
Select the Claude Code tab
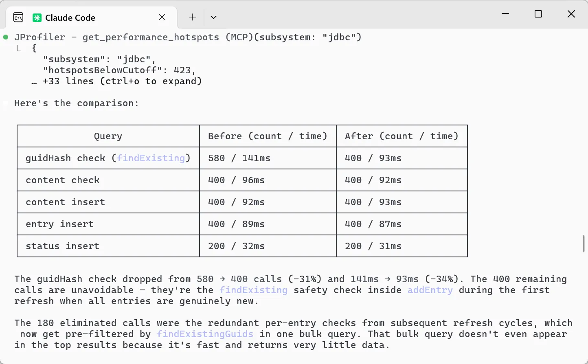coord(70,17)
